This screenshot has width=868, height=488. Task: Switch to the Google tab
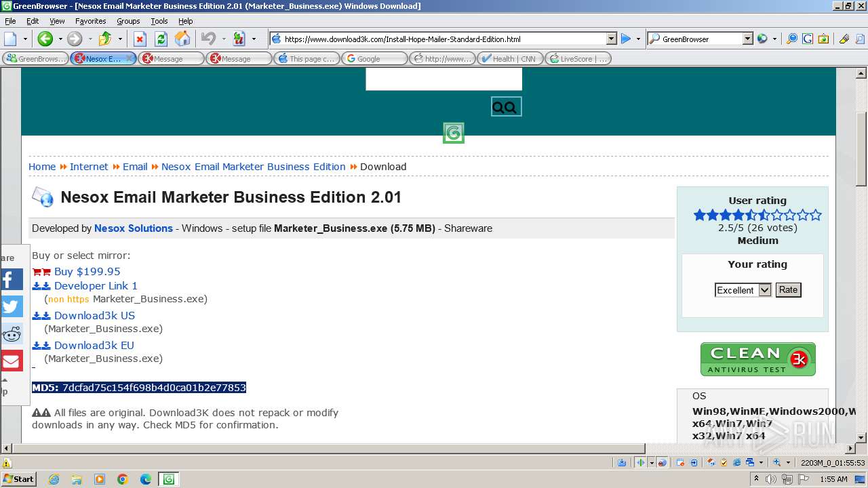(x=374, y=59)
